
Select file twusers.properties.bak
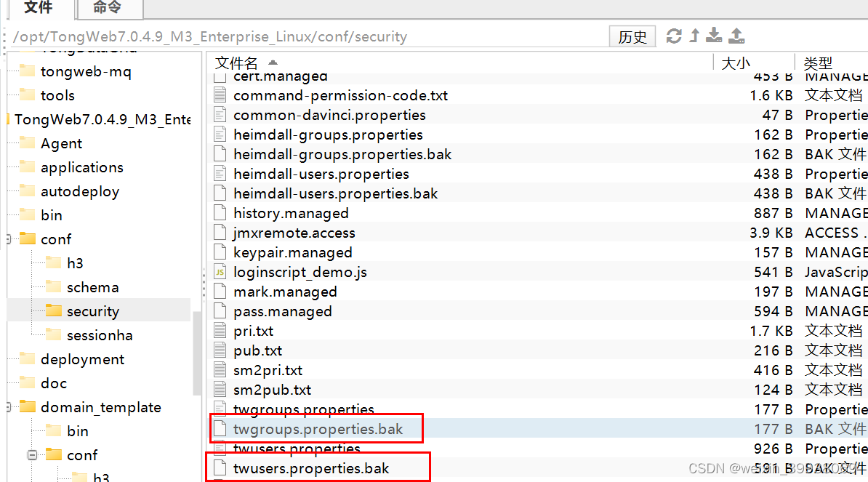click(311, 469)
